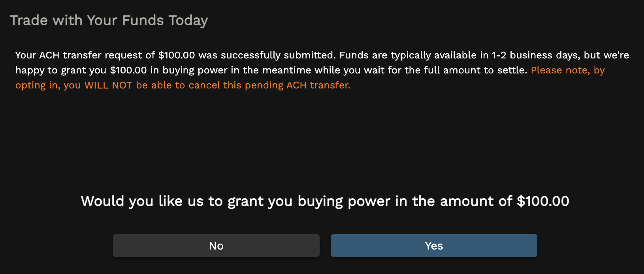The image size is (644, 274).
Task: Click the word 'No' on the gray button
Action: pyautogui.click(x=216, y=245)
